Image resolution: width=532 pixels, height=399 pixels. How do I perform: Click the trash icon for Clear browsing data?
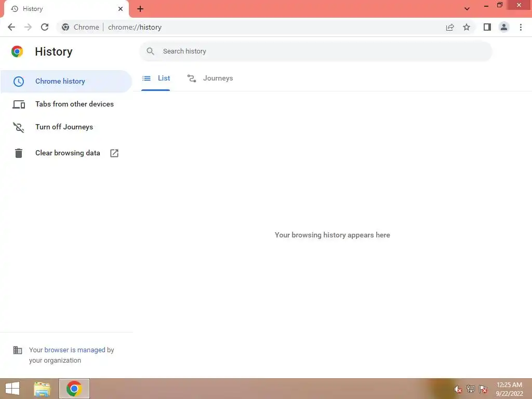click(x=19, y=153)
